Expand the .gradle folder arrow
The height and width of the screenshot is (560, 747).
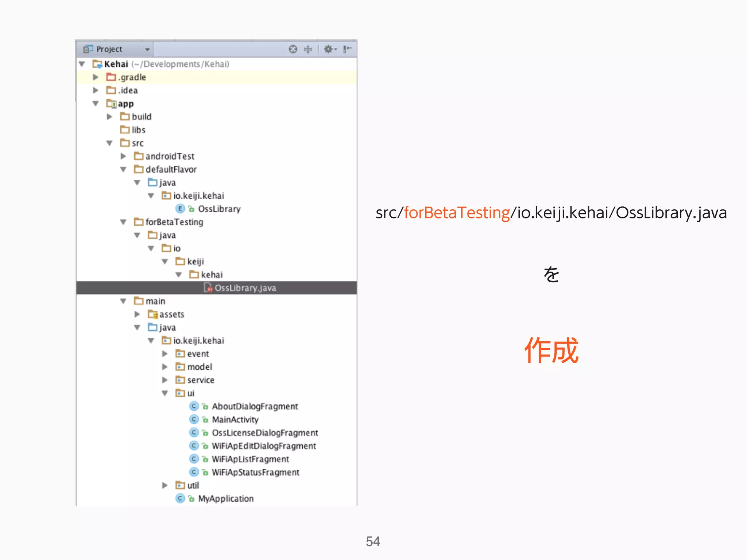point(96,77)
